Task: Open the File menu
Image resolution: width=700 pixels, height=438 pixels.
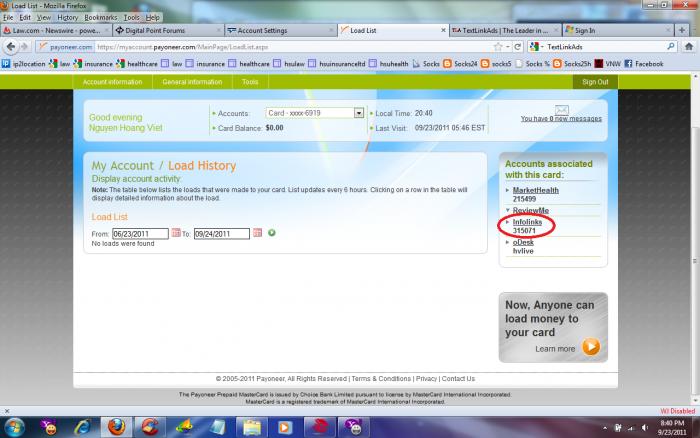Action: pyautogui.click(x=8, y=17)
